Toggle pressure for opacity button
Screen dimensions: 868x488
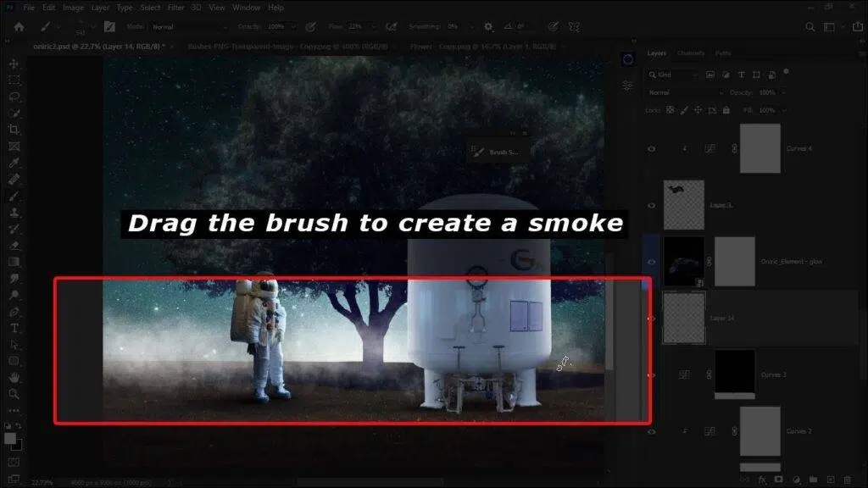tap(311, 26)
